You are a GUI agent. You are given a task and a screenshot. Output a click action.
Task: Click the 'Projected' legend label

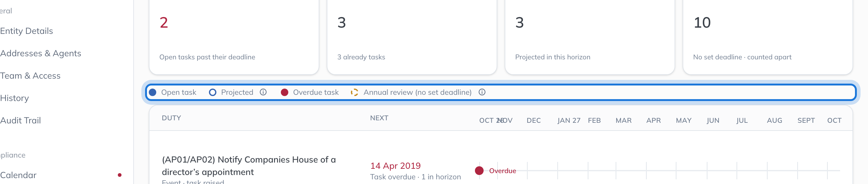pyautogui.click(x=237, y=93)
